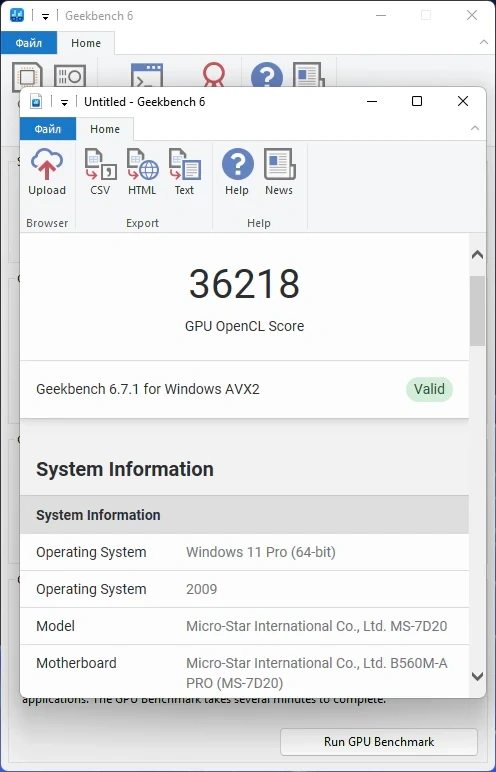This screenshot has width=496, height=772.
Task: Click the gray System Information table header
Action: point(244,515)
